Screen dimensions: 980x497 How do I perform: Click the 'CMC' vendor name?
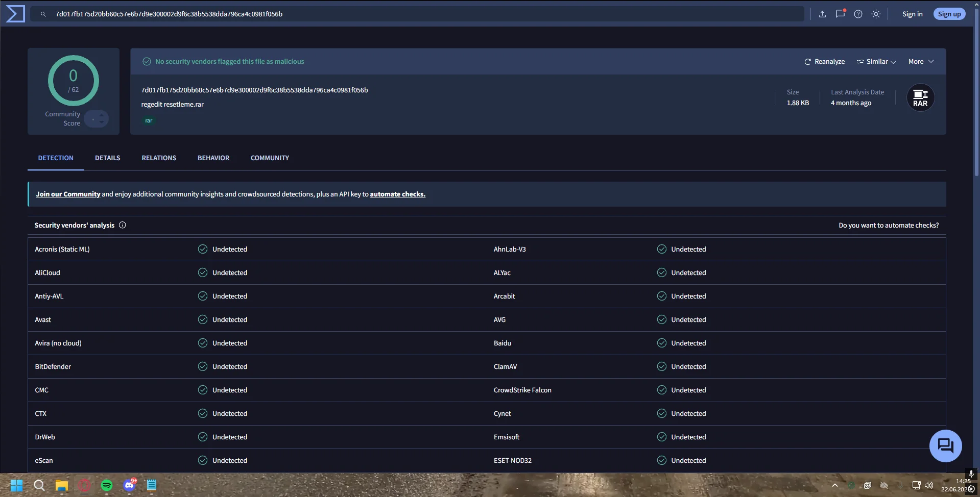pos(41,390)
